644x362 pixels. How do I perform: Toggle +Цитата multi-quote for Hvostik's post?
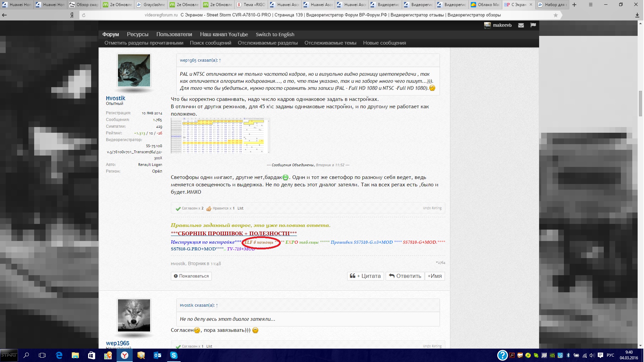(x=366, y=276)
